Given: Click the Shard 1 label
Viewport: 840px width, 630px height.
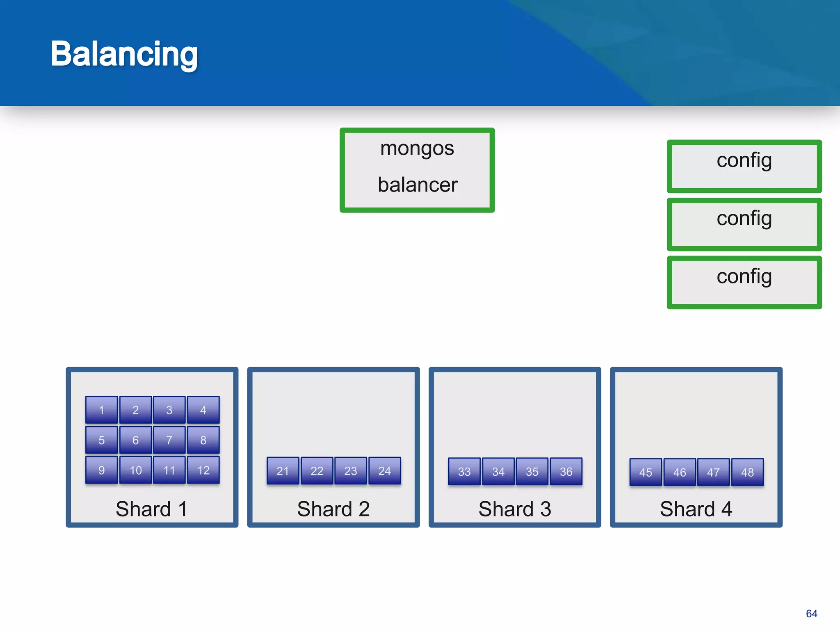Looking at the screenshot, I should tap(152, 509).
